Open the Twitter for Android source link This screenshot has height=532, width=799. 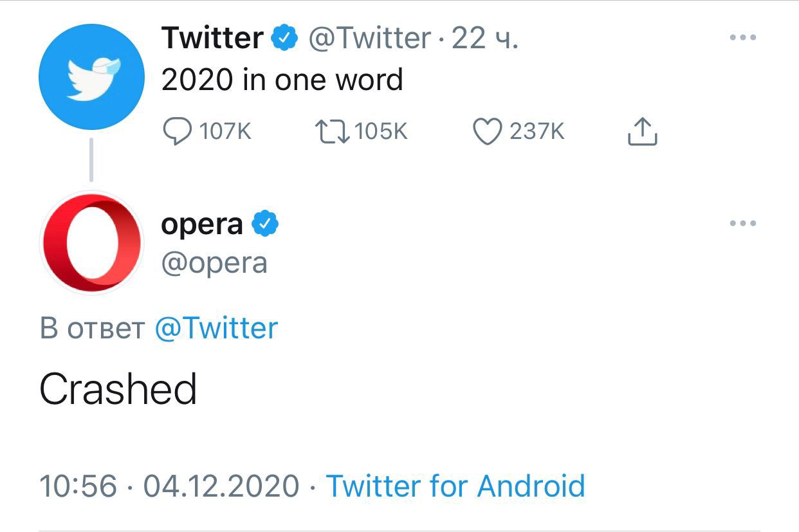(x=455, y=486)
